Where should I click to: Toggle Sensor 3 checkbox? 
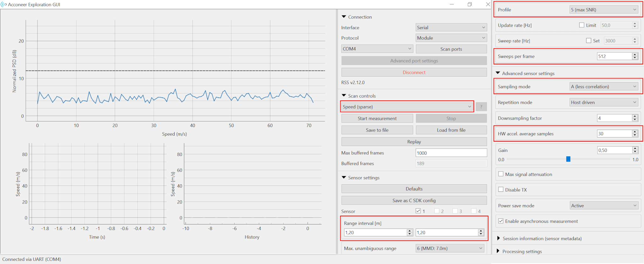[x=455, y=211]
